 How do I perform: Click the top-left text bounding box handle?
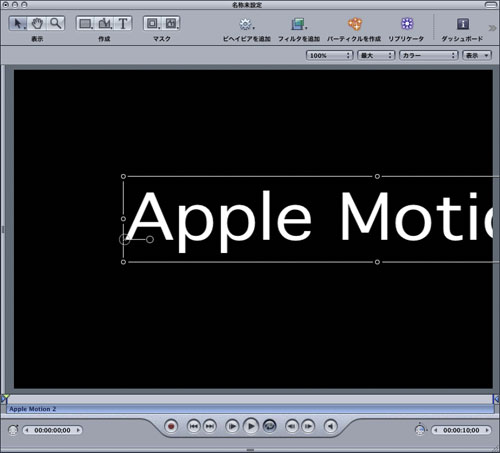[123, 176]
